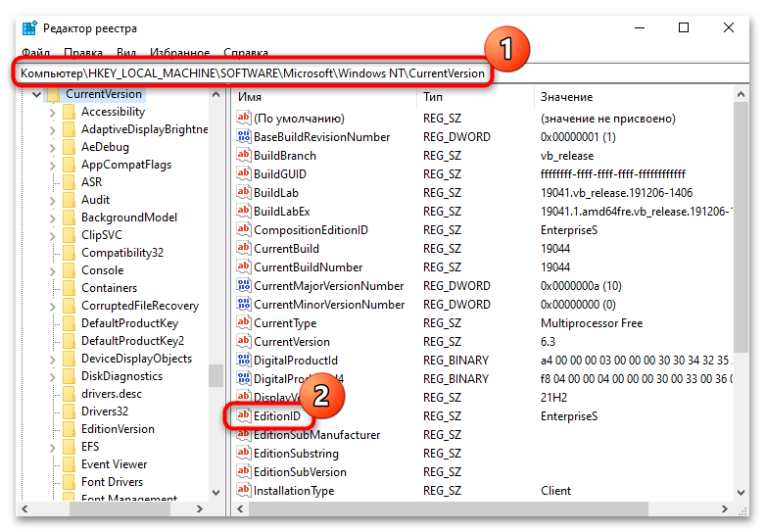Click the tree pane scroll down arrow
Viewport: 765px width, 532px height.
click(x=216, y=492)
